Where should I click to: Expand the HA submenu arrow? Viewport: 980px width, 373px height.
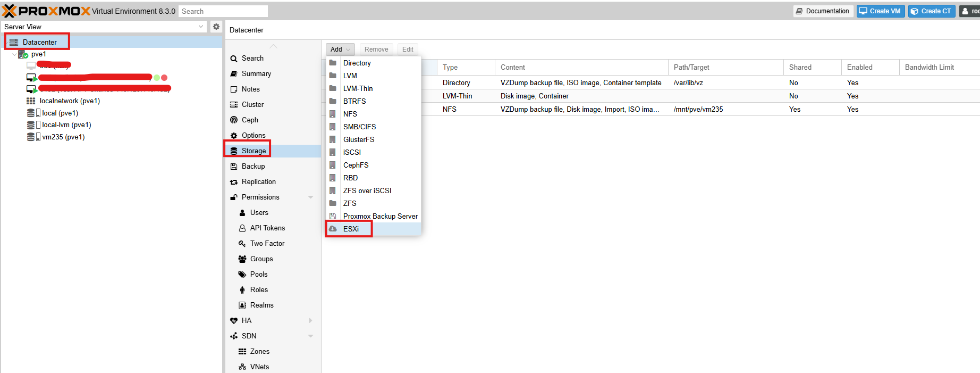[x=311, y=321]
